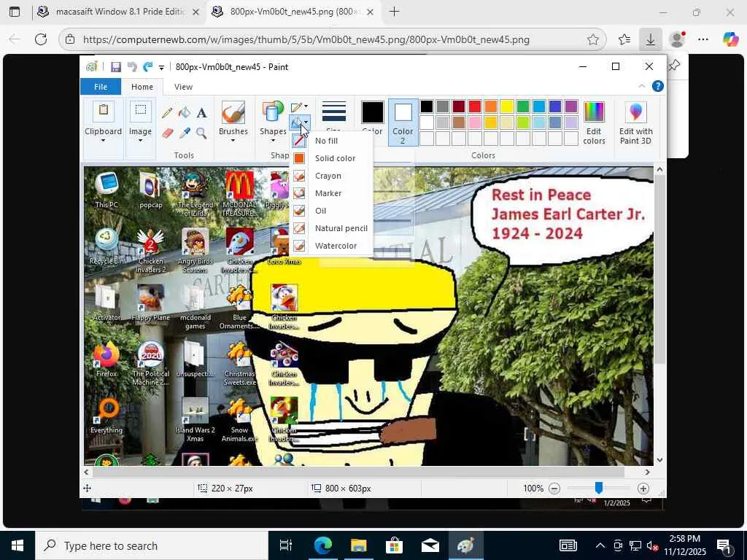Choose Crayon fill option
The width and height of the screenshot is (747, 560).
coord(331,176)
